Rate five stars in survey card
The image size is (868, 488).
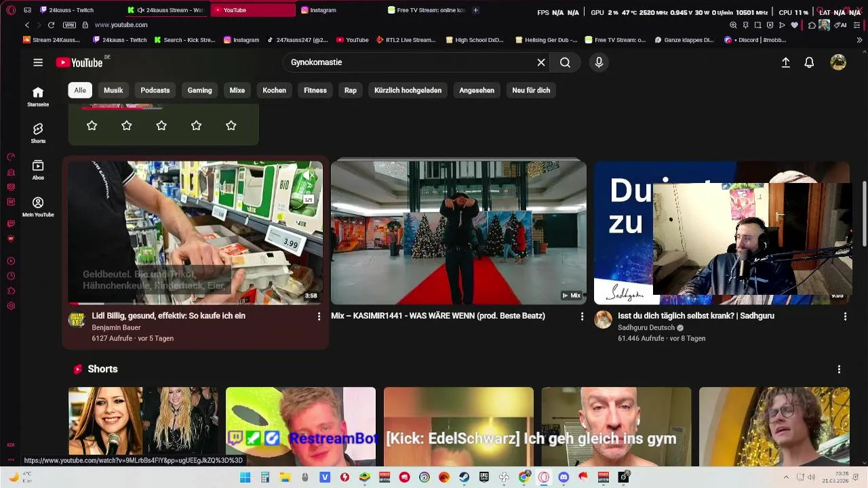coord(231,125)
